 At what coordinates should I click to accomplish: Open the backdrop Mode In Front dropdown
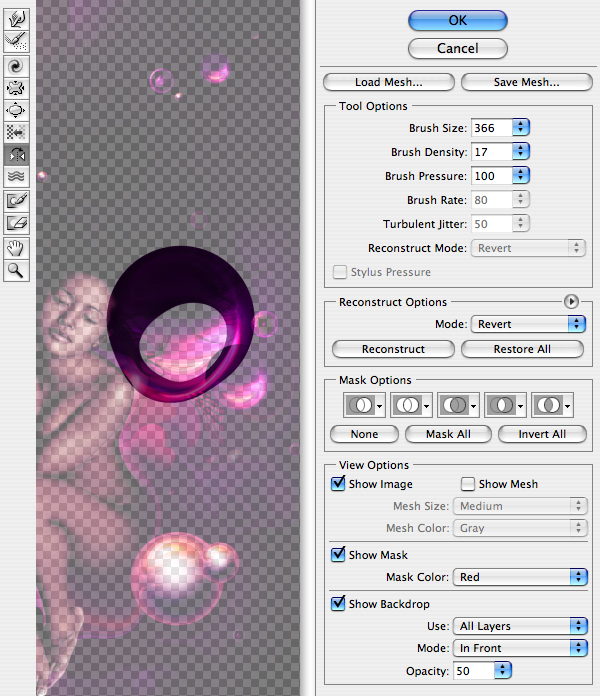(x=520, y=648)
